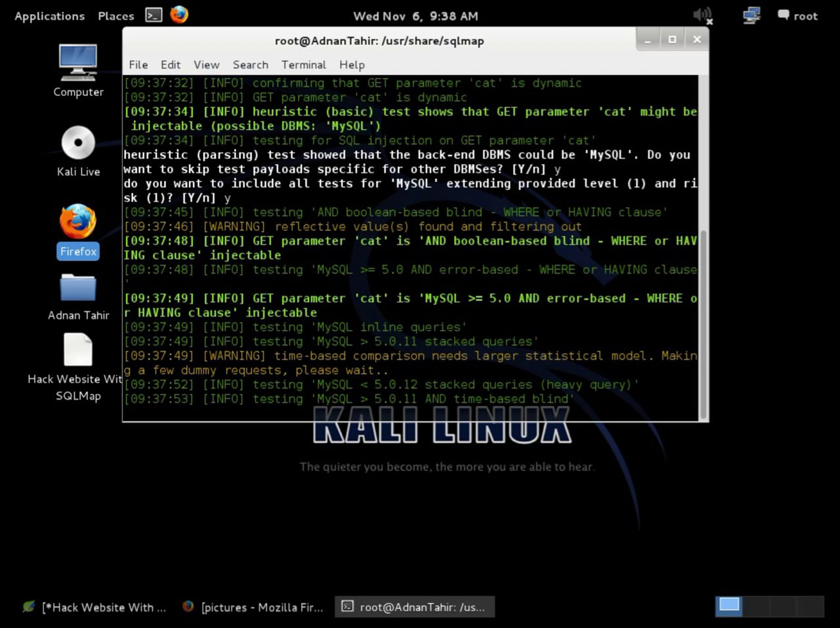Open the terminal's View menu

[206, 65]
